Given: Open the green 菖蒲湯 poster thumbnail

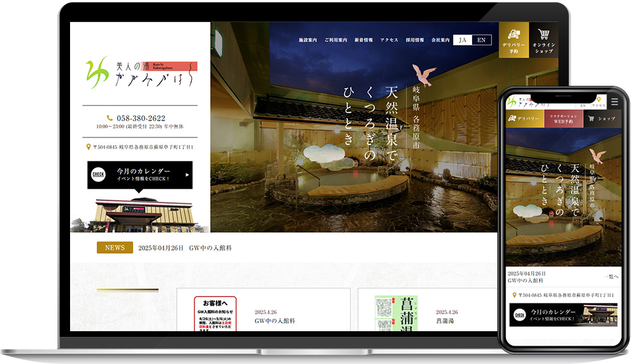Looking at the screenshot, I should pos(396,314).
